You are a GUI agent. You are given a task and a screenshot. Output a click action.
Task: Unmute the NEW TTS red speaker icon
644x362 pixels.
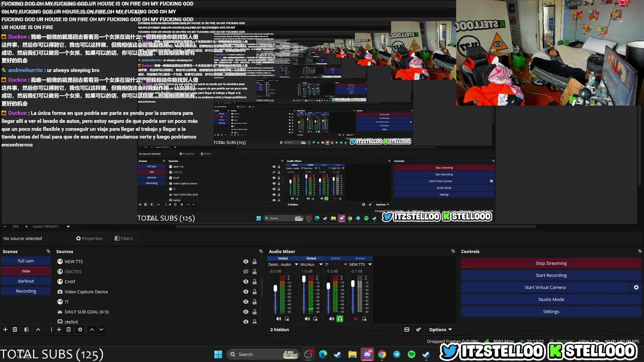(356, 319)
